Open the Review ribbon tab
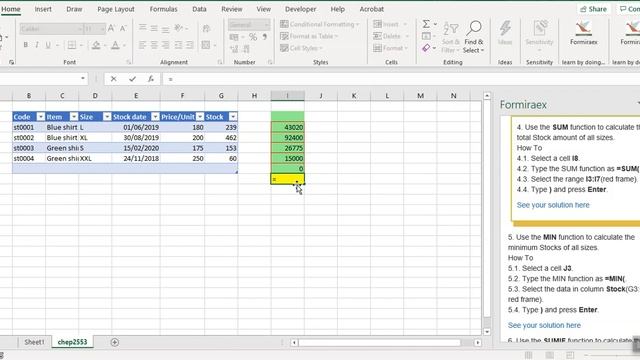The height and width of the screenshot is (360, 640). coord(231,9)
